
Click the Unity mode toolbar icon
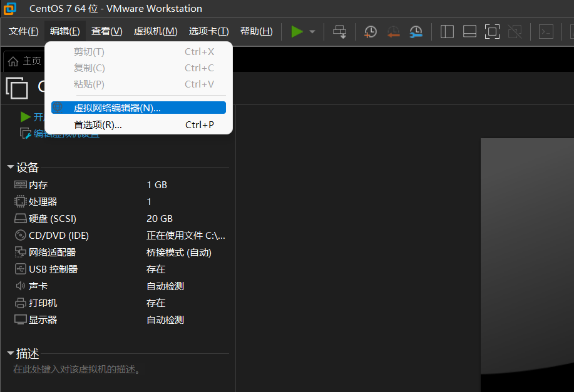click(515, 31)
